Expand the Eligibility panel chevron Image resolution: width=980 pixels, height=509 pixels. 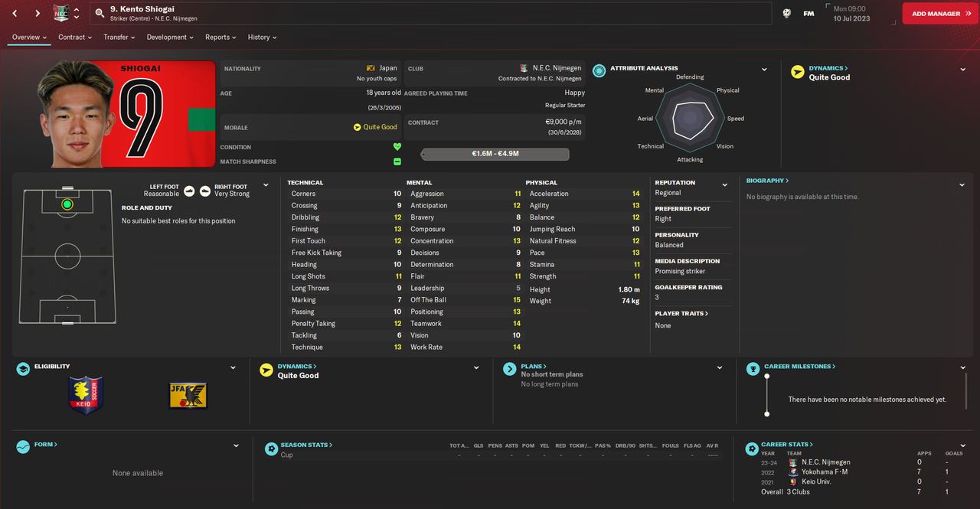pos(233,368)
